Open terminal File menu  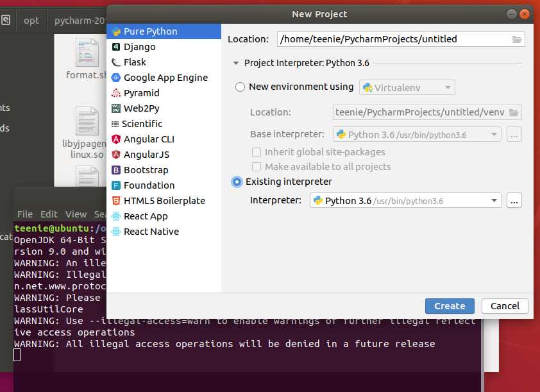click(25, 214)
